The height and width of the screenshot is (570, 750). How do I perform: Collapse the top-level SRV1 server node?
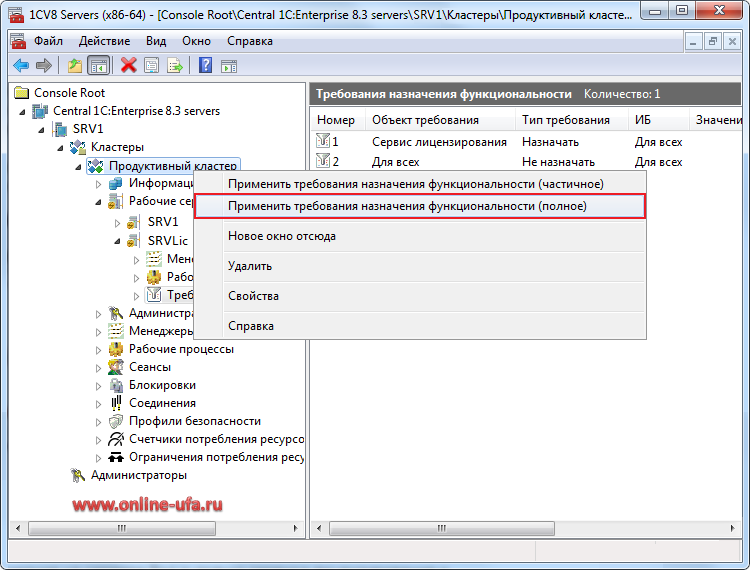42,130
